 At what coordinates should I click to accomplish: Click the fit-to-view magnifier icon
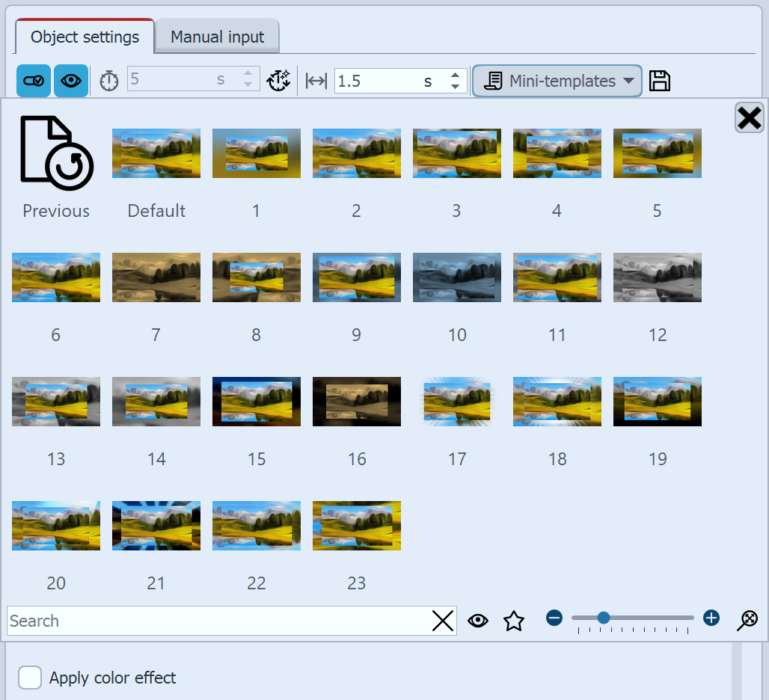point(747,621)
